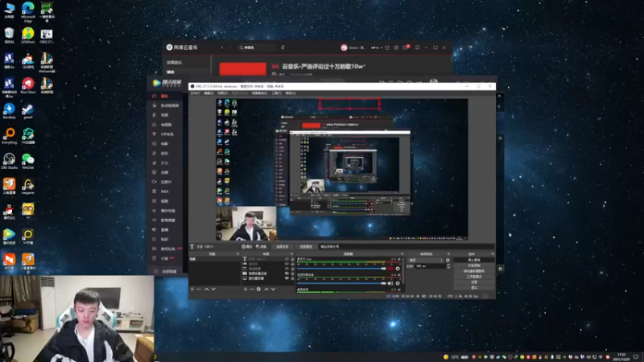
Task: Move source up in OBS Sources panel
Action: point(266,290)
